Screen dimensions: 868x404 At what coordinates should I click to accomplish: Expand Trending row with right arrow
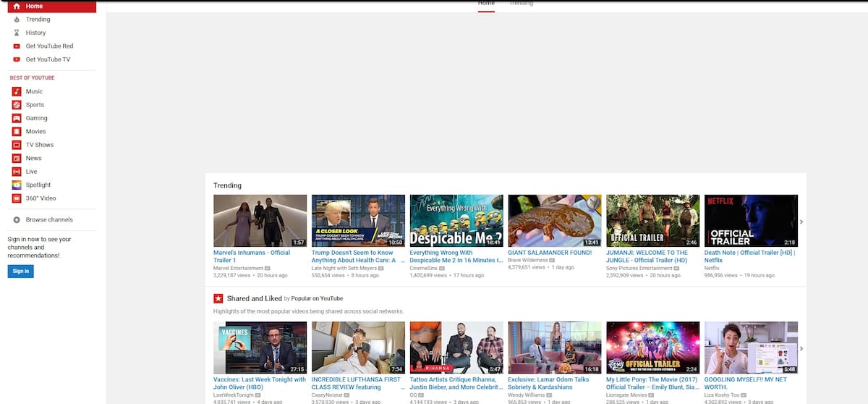801,222
